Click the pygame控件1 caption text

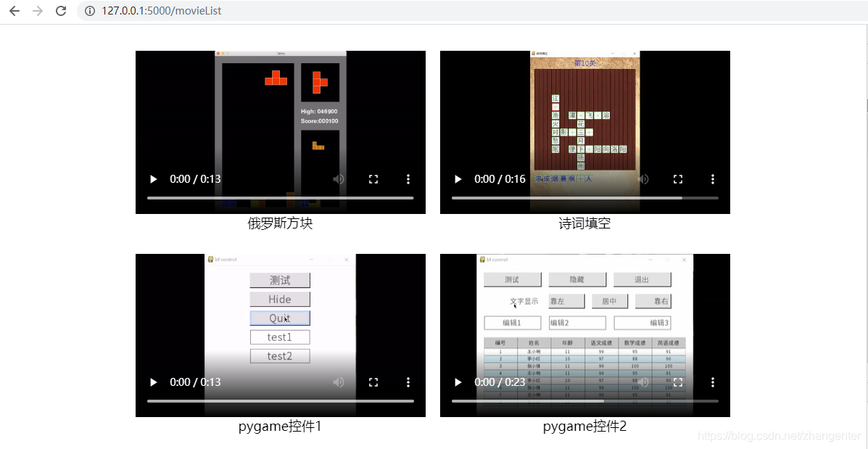point(280,427)
